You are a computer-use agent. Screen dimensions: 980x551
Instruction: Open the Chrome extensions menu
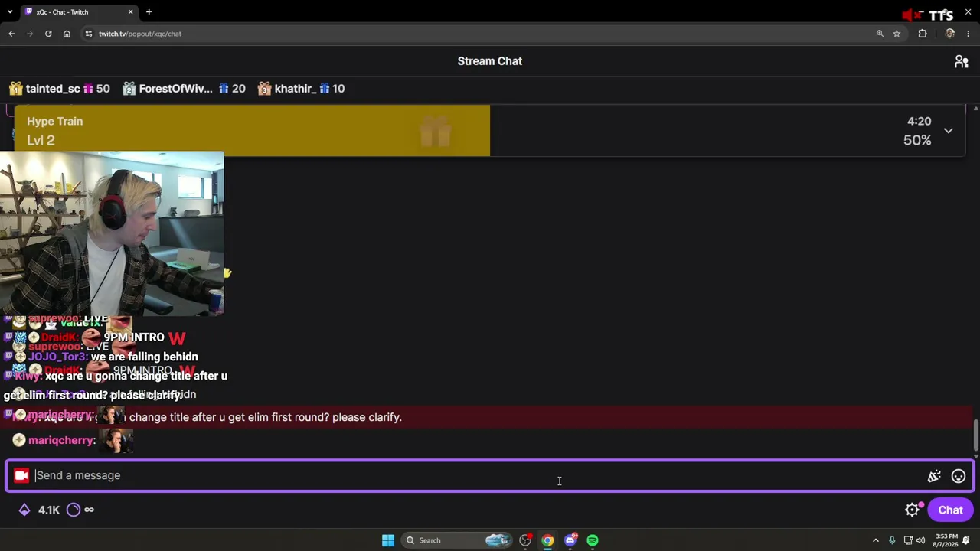tap(923, 34)
